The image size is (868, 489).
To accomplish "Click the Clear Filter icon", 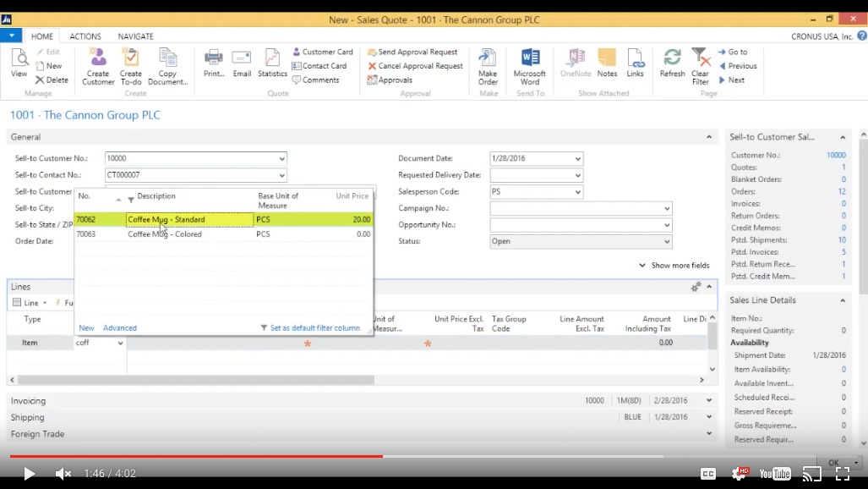I will [x=701, y=66].
